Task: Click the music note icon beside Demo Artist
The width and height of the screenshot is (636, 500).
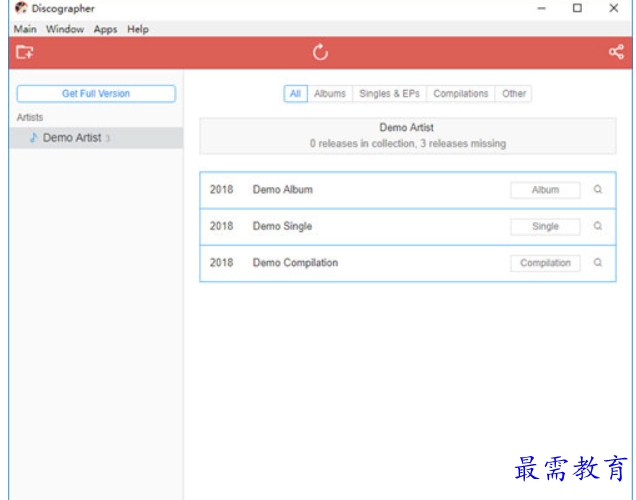Action: [34, 137]
